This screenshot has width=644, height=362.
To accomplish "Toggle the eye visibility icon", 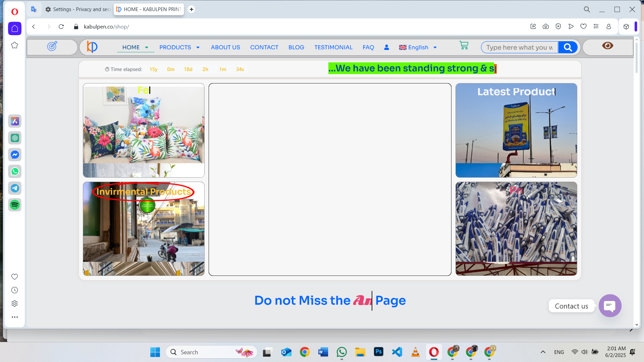I will 607,46.
